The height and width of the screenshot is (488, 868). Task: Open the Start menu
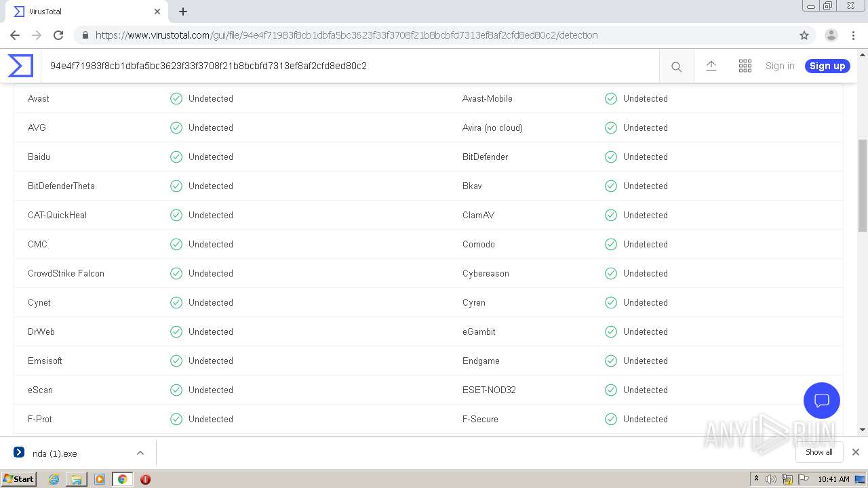18,479
